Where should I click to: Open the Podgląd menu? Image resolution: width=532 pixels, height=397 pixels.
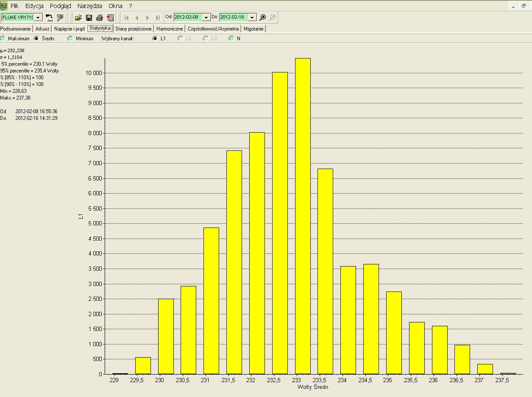pyautogui.click(x=60, y=6)
